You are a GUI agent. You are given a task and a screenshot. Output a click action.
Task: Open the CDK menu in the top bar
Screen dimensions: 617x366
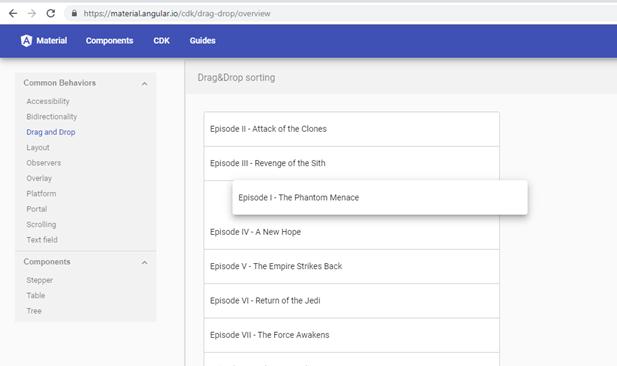click(161, 41)
